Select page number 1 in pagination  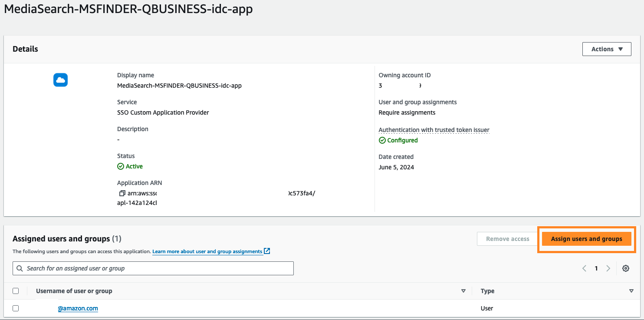pos(596,268)
